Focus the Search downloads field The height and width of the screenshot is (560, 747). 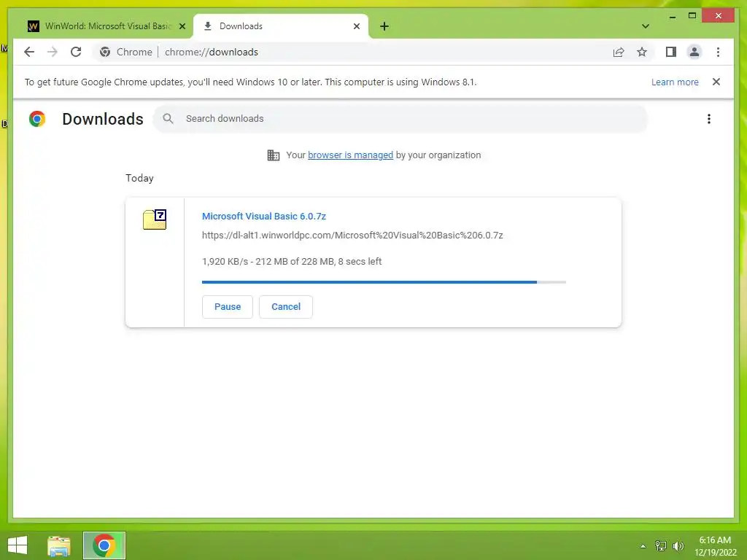(400, 119)
